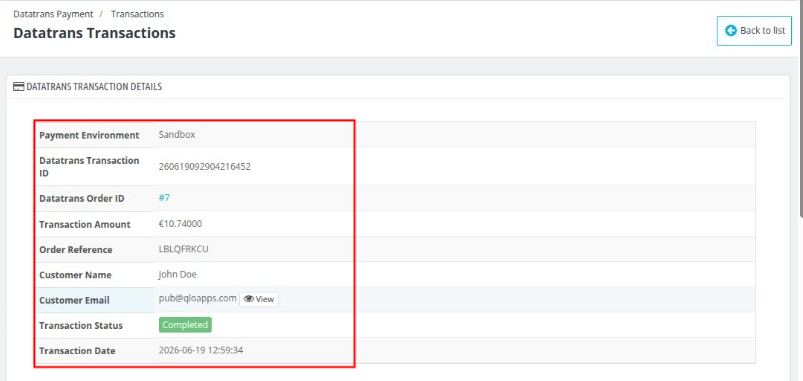Screen dimensions: 803x381
Task: Open order link #7
Action: pyautogui.click(x=164, y=198)
